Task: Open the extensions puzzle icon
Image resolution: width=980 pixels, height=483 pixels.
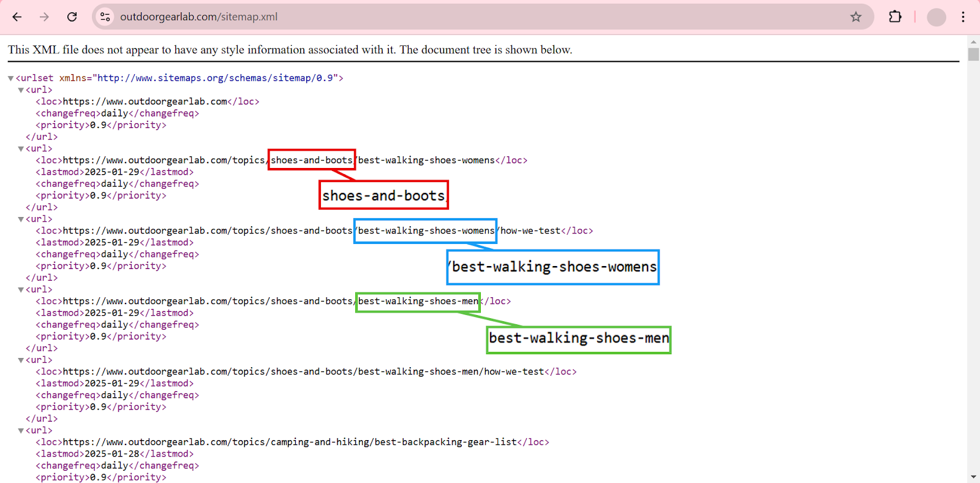Action: (x=895, y=17)
